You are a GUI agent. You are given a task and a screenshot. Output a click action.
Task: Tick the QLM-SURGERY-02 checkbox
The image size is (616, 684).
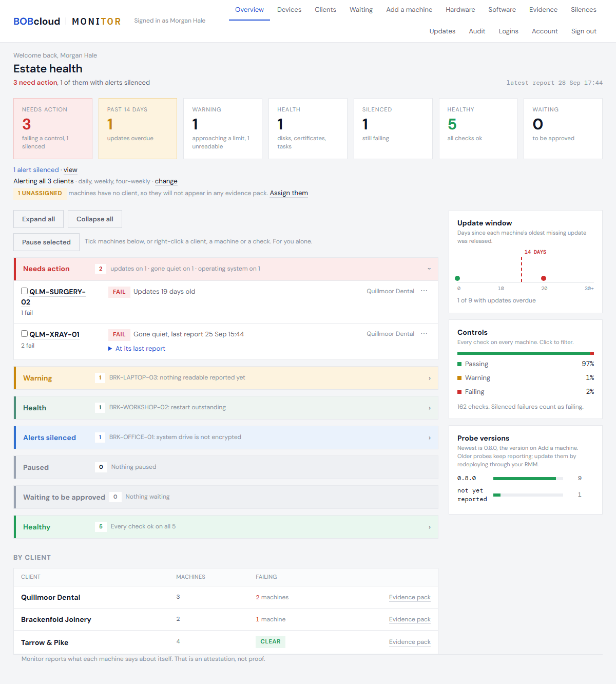point(24,291)
